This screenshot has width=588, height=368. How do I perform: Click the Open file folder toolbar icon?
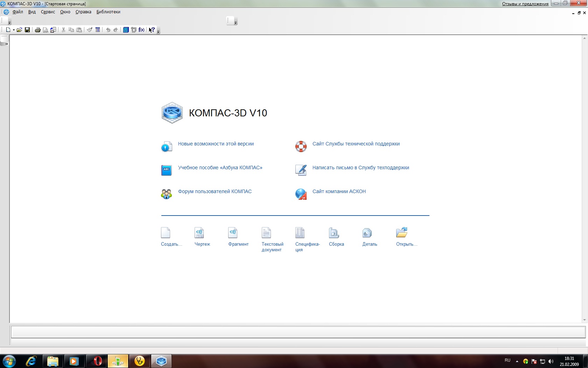20,30
